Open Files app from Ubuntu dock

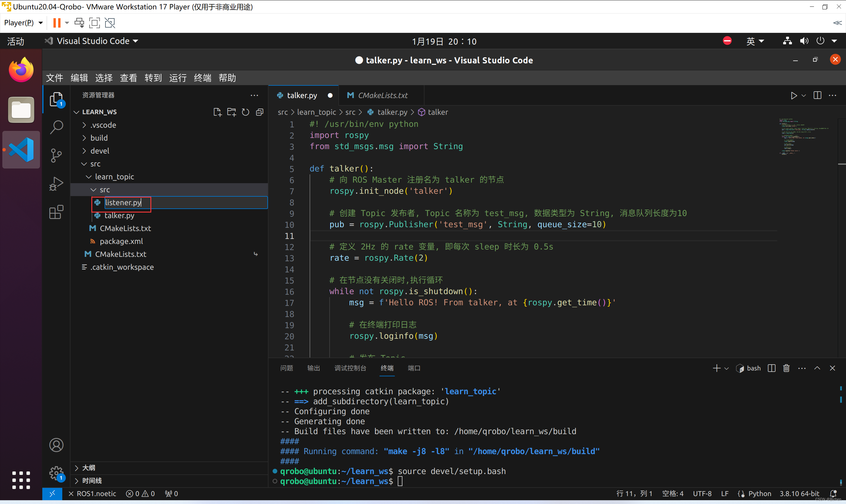tap(21, 110)
